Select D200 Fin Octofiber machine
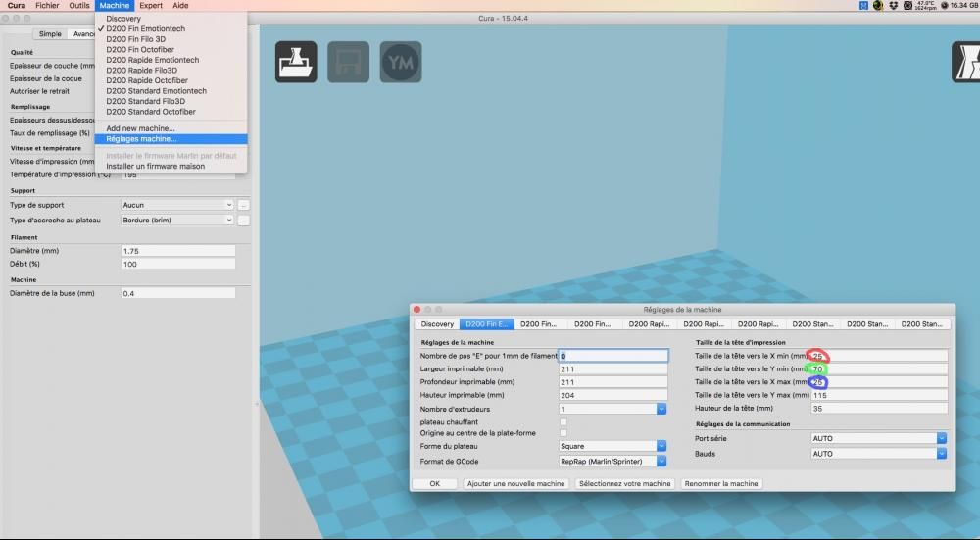980x540 pixels. tap(171, 49)
